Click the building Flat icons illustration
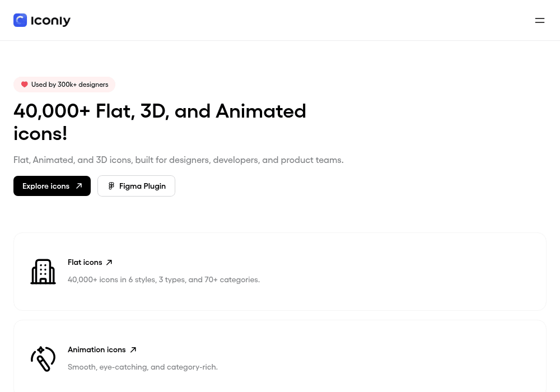The image size is (560, 392). [x=43, y=272]
